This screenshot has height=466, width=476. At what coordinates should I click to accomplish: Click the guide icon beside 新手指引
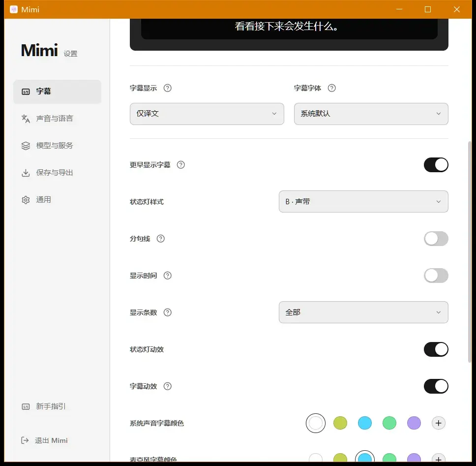pyautogui.click(x=26, y=406)
